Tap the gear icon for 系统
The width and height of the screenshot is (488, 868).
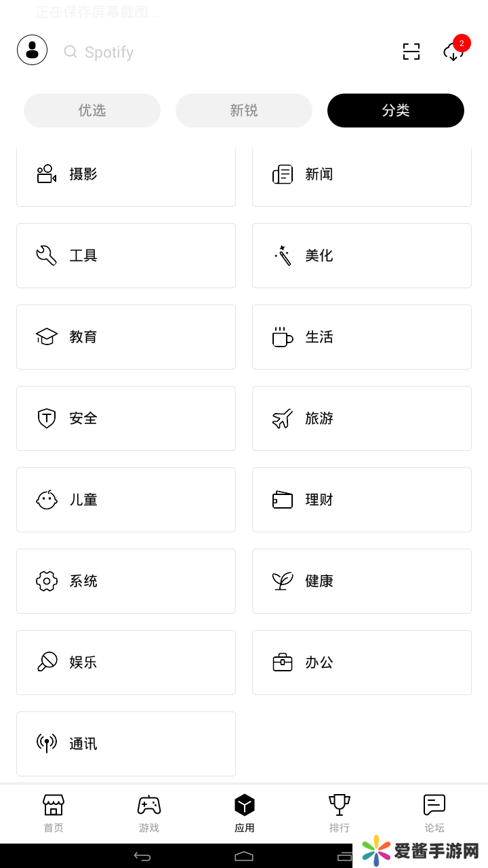click(46, 581)
